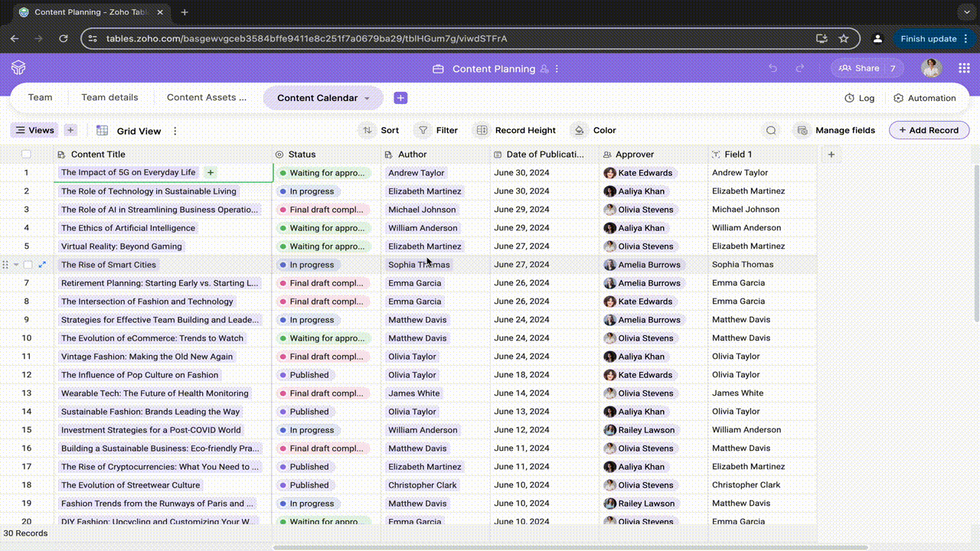
Task: Click the Add Record button
Action: click(x=929, y=130)
